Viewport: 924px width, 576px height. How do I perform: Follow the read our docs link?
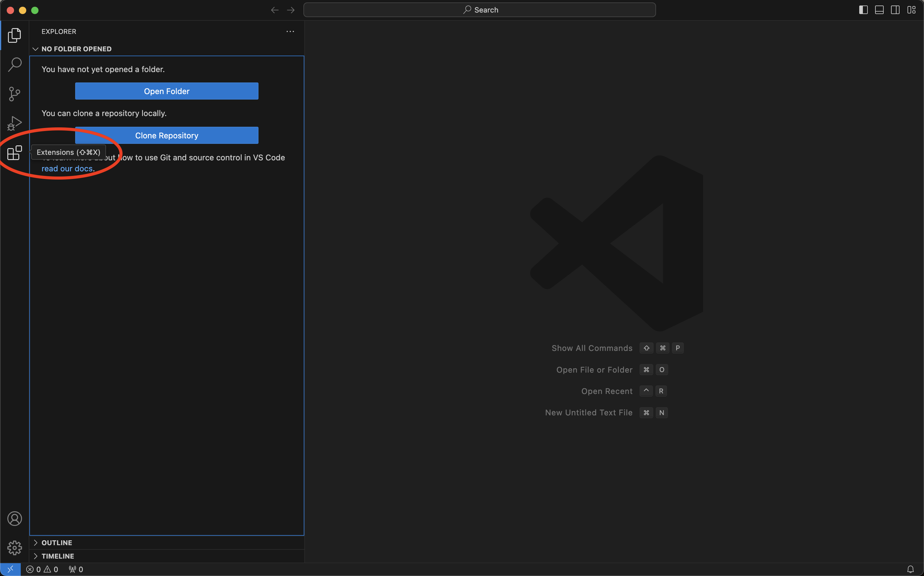(67, 168)
